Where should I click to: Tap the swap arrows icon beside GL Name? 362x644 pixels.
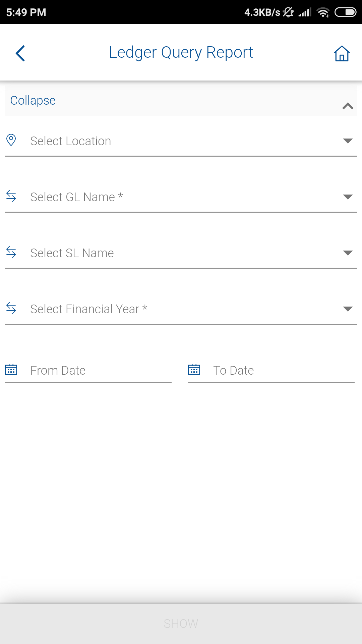pyautogui.click(x=11, y=196)
